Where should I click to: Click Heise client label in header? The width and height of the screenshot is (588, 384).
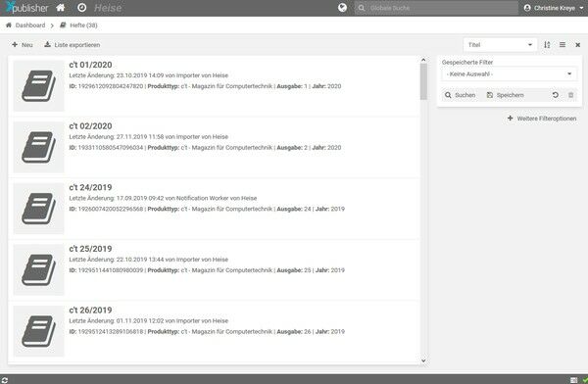pos(108,8)
